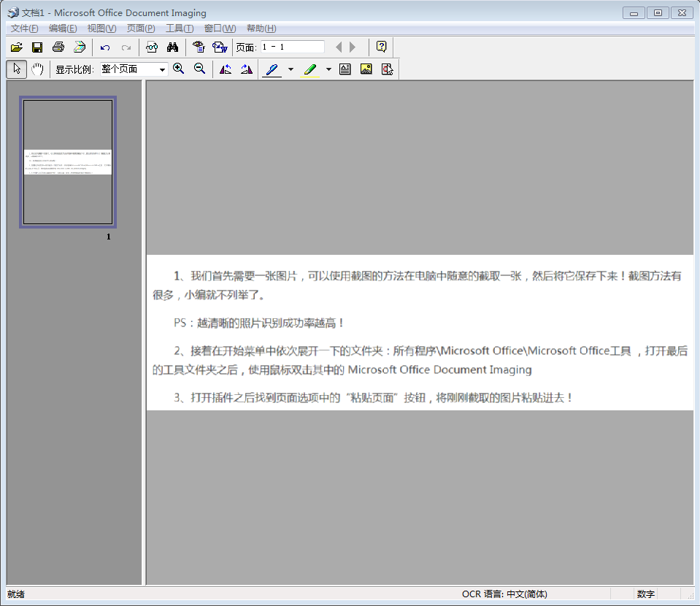The width and height of the screenshot is (700, 606).
Task: Click the greyed Redo arrow icon
Action: 126,47
